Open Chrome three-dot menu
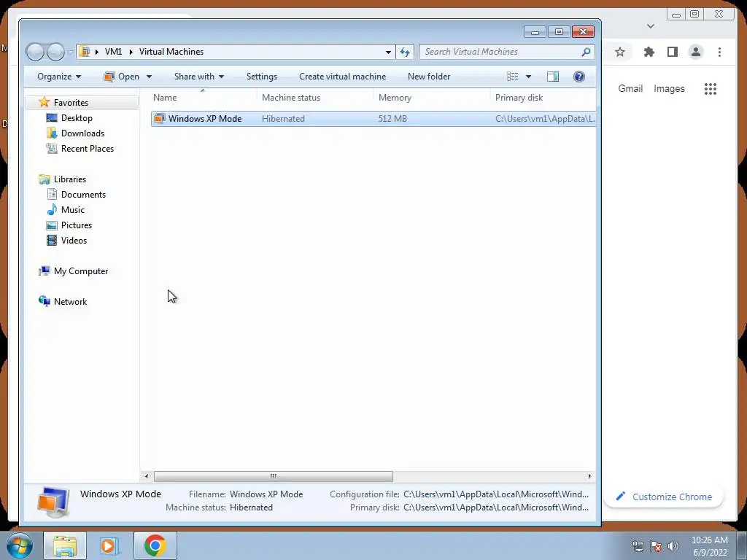The height and width of the screenshot is (560, 747). tap(719, 52)
